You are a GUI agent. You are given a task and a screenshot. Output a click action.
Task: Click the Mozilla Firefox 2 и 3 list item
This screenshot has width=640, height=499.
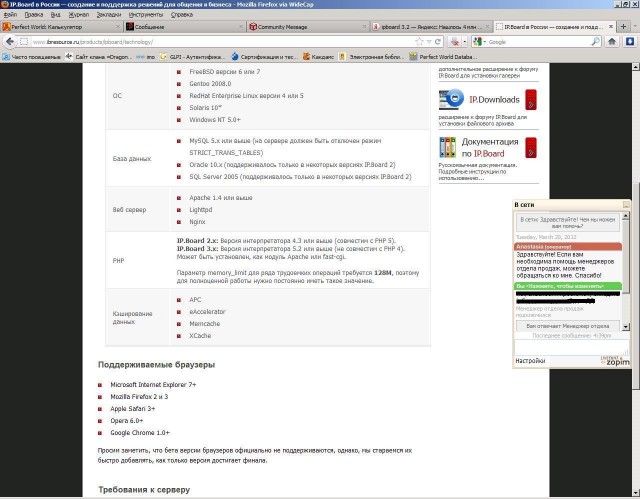(x=139, y=397)
